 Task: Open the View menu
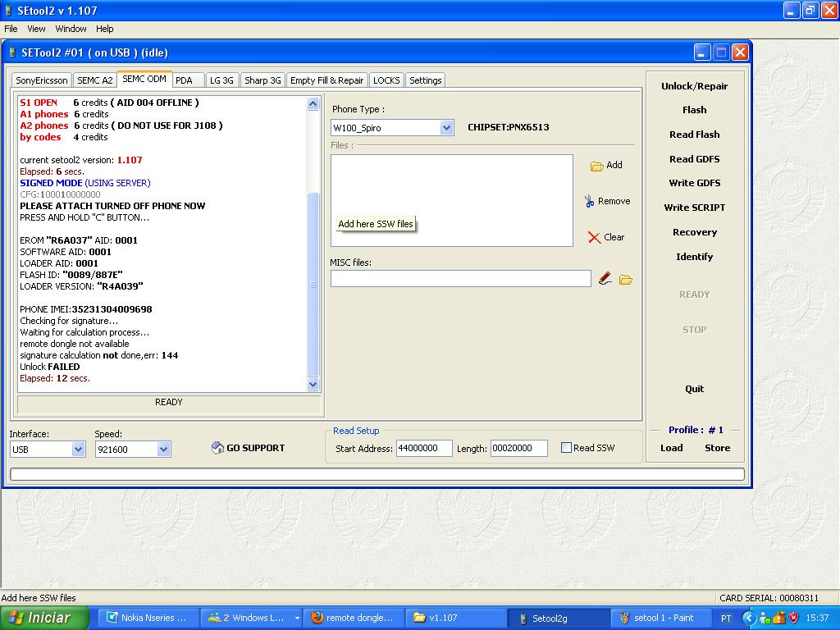pos(36,29)
